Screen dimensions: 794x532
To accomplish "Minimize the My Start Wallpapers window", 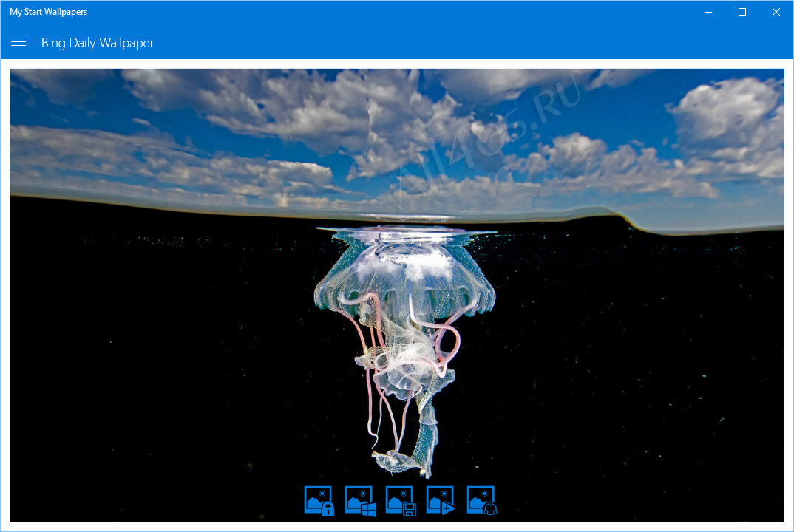I will pyautogui.click(x=708, y=12).
